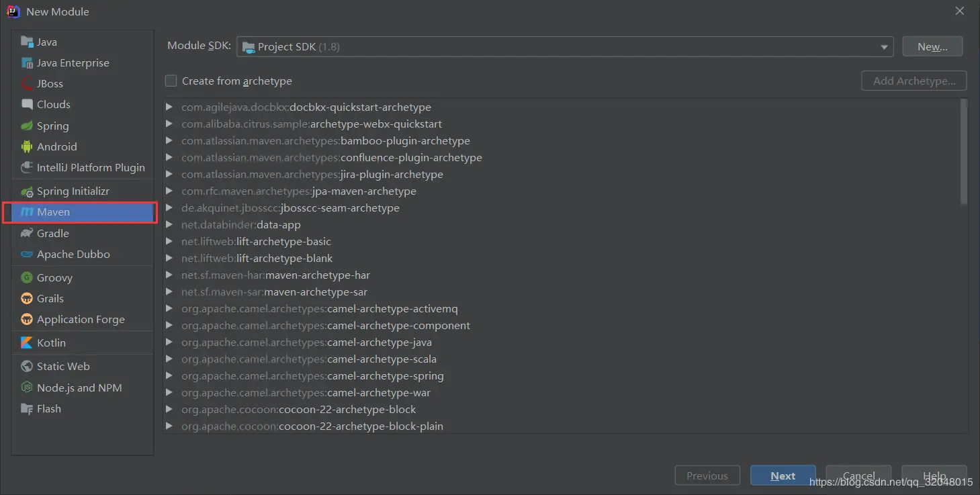The width and height of the screenshot is (980, 495).
Task: Click the Spring Initializr icon
Action: (x=27, y=191)
